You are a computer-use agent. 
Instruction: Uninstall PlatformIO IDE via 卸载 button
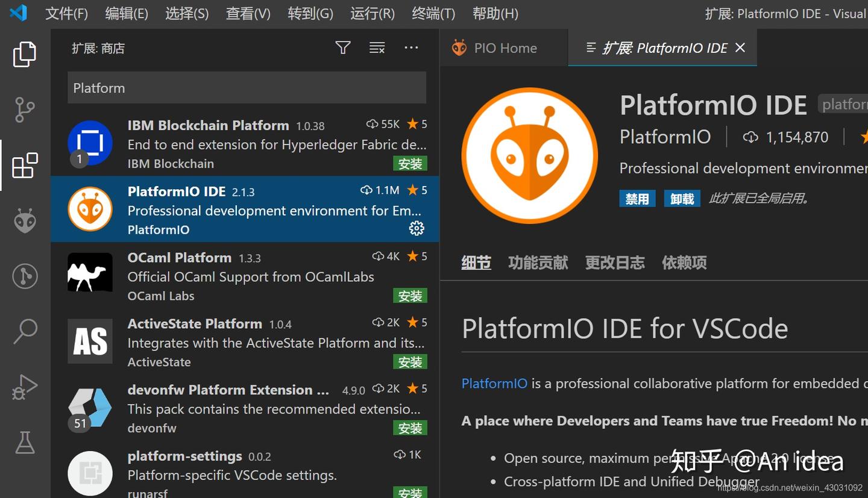[682, 198]
